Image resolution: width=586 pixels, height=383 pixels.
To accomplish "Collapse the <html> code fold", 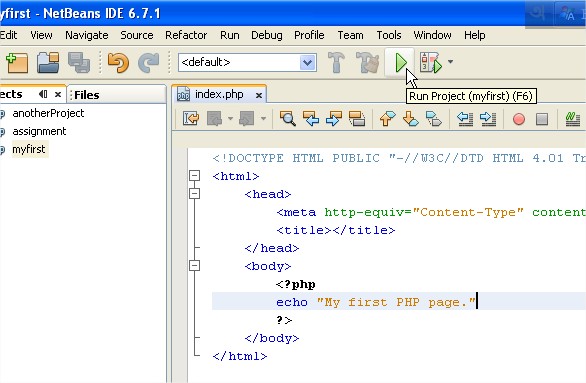I will coord(194,176).
